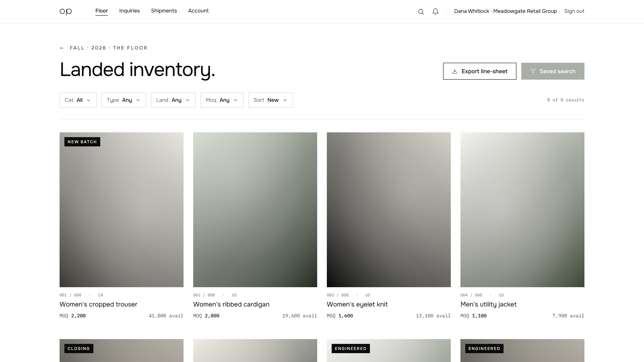Image resolution: width=644 pixels, height=362 pixels.
Task: Click 'MOQ 2,800' text
Action: (x=206, y=316)
